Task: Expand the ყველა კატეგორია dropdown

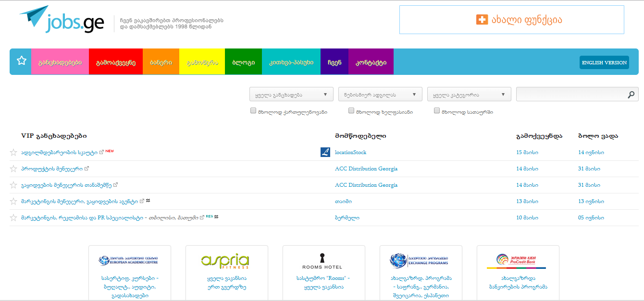Action: pos(469,94)
